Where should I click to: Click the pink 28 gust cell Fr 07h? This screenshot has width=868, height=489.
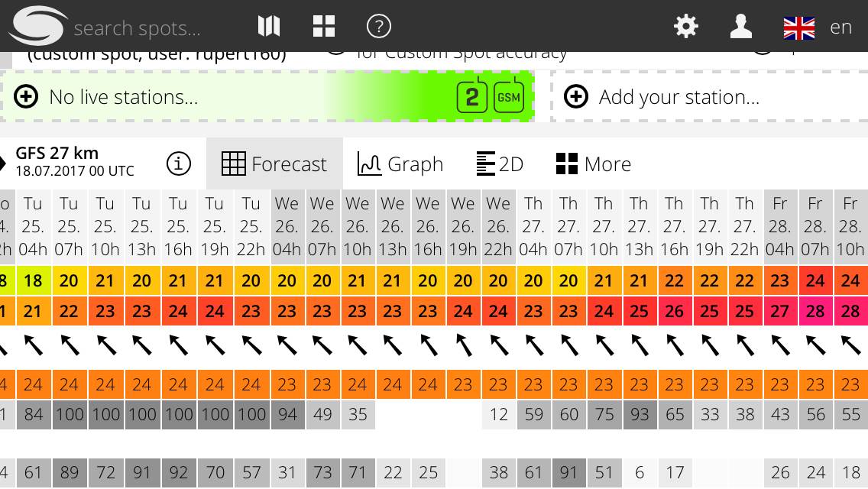point(815,312)
